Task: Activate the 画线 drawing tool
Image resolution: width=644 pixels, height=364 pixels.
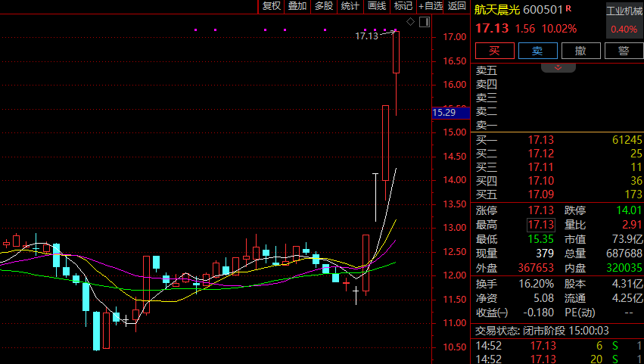Action: [x=377, y=6]
